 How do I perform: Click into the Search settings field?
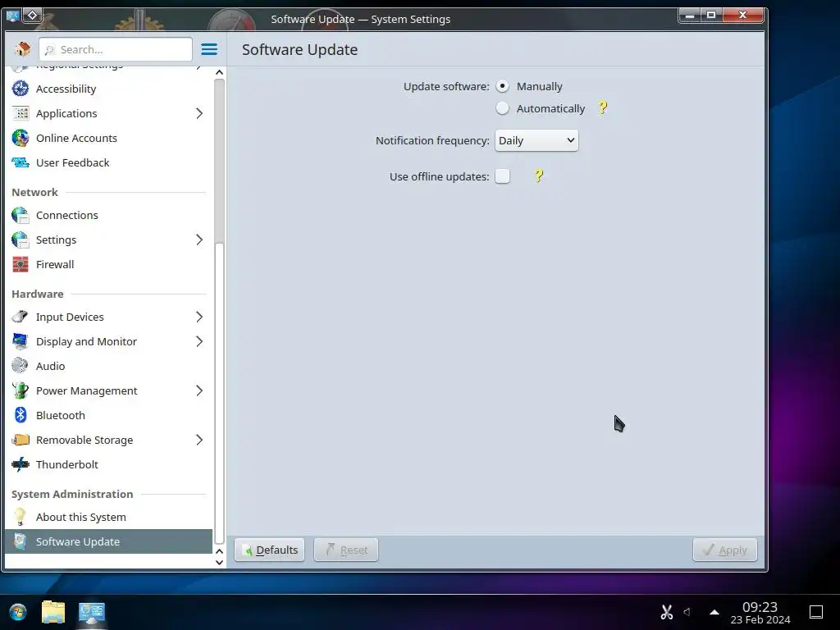click(x=116, y=49)
